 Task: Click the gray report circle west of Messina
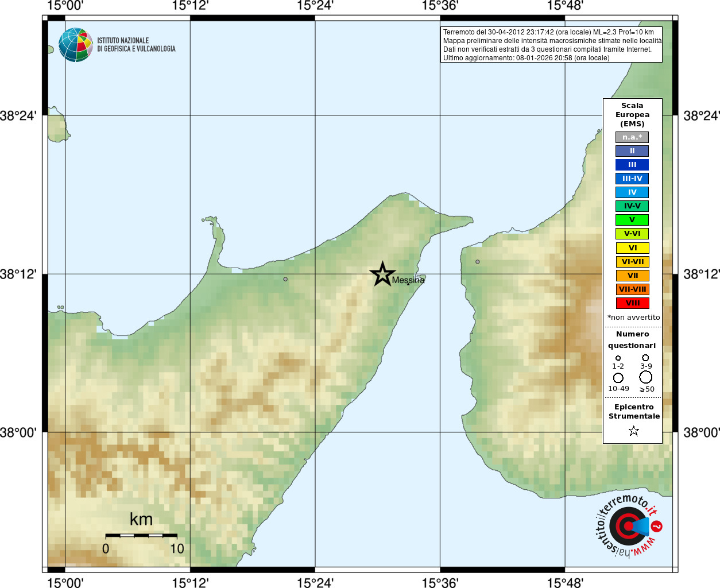tap(285, 279)
